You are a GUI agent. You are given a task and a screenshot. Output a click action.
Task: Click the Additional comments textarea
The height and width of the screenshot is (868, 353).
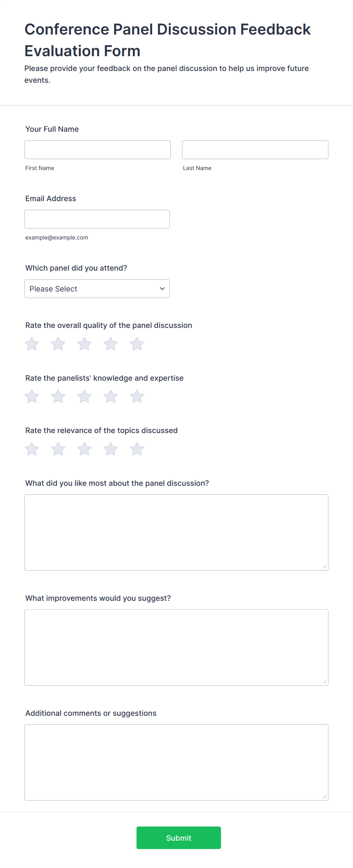[x=176, y=762]
